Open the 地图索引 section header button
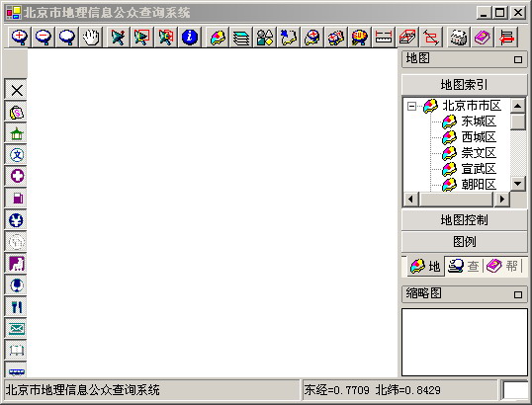Viewport: 532px width, 405px height. pyautogui.click(x=464, y=85)
